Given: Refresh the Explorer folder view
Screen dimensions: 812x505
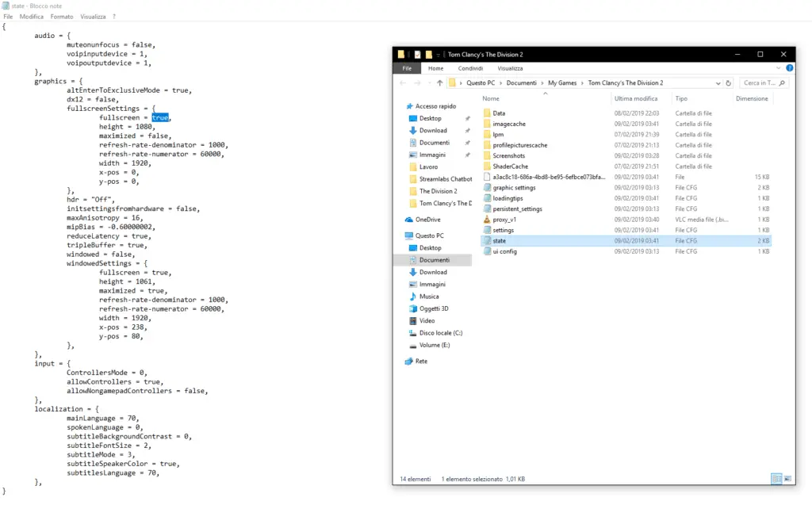Looking at the screenshot, I should [728, 83].
